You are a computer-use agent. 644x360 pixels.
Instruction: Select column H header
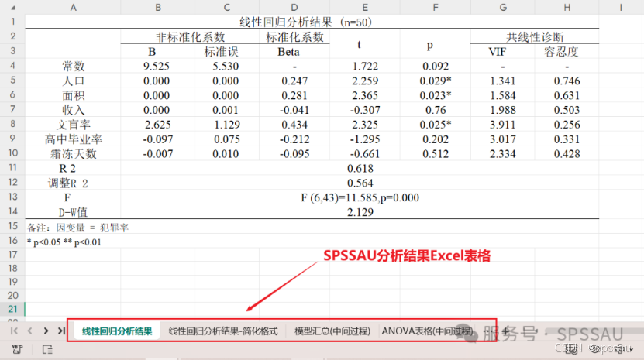click(567, 8)
